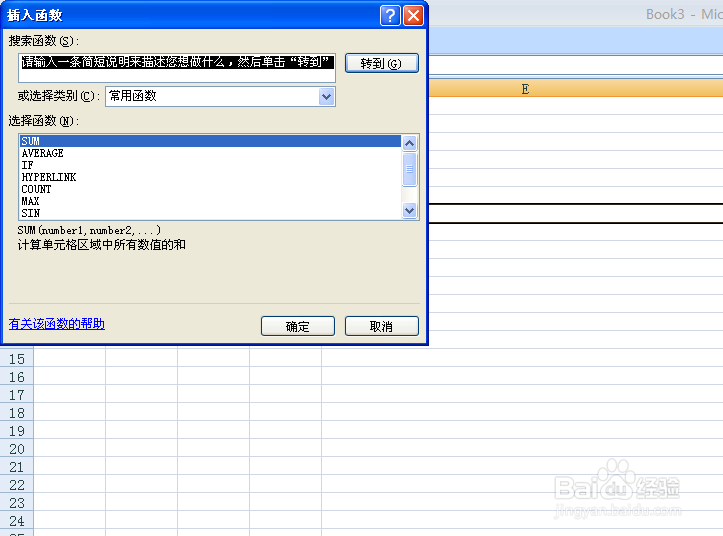Viewport: 723px width, 536px height.
Task: Select row 15 header
Action: coord(17,359)
